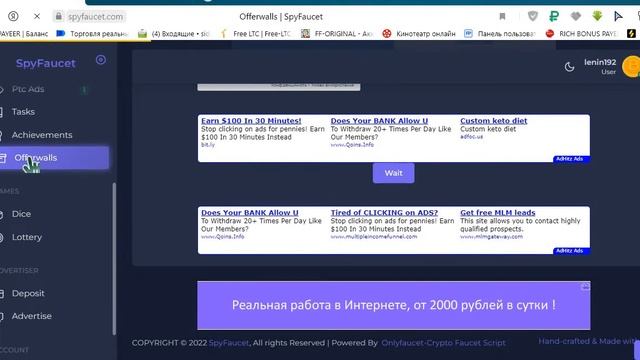Image resolution: width=640 pixels, height=360 pixels.
Task: Open Tasks in sidebar
Action: pos(23,112)
